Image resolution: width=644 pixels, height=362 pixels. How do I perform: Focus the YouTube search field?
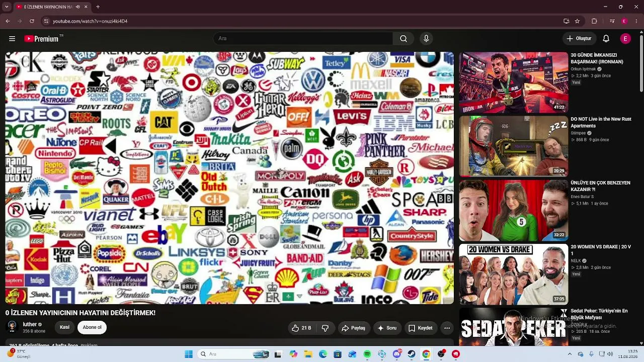click(x=303, y=39)
